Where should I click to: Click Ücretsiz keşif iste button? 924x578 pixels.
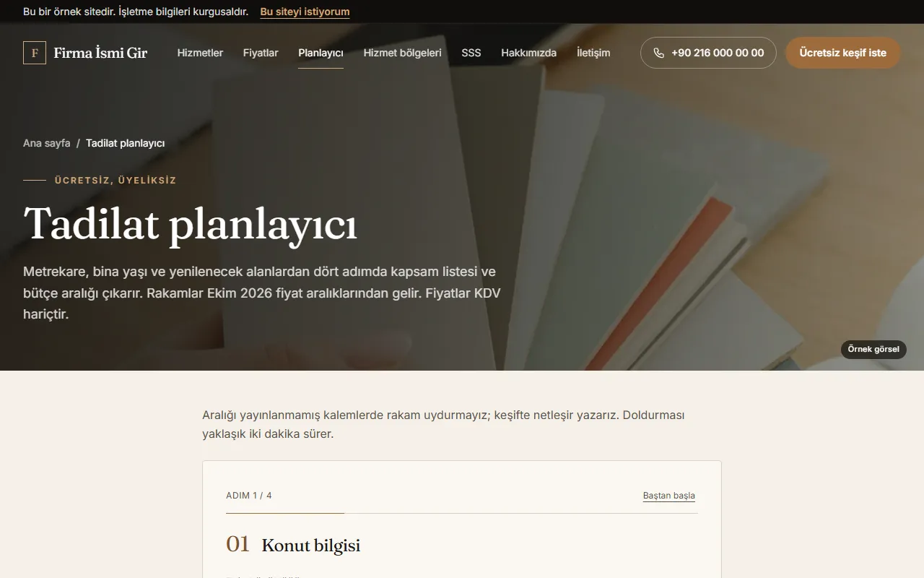coord(842,53)
